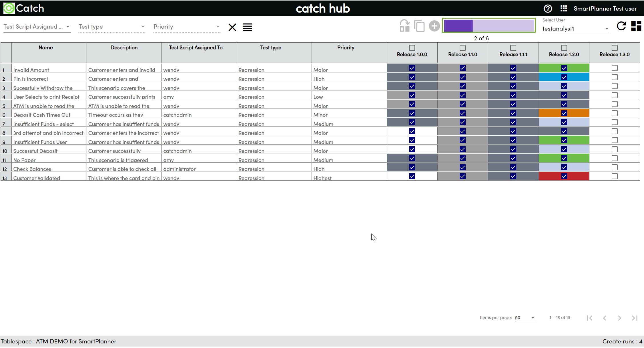
Task: Open the apps grid launcher icon
Action: click(x=563, y=9)
